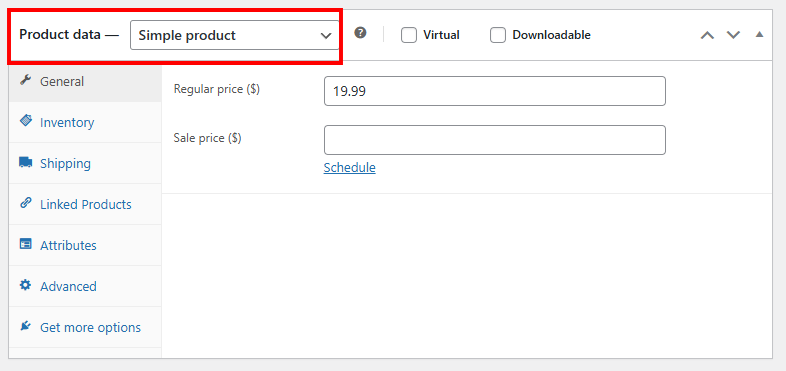786x371 pixels.
Task: Click the tag icon beside Inventory
Action: (x=26, y=121)
